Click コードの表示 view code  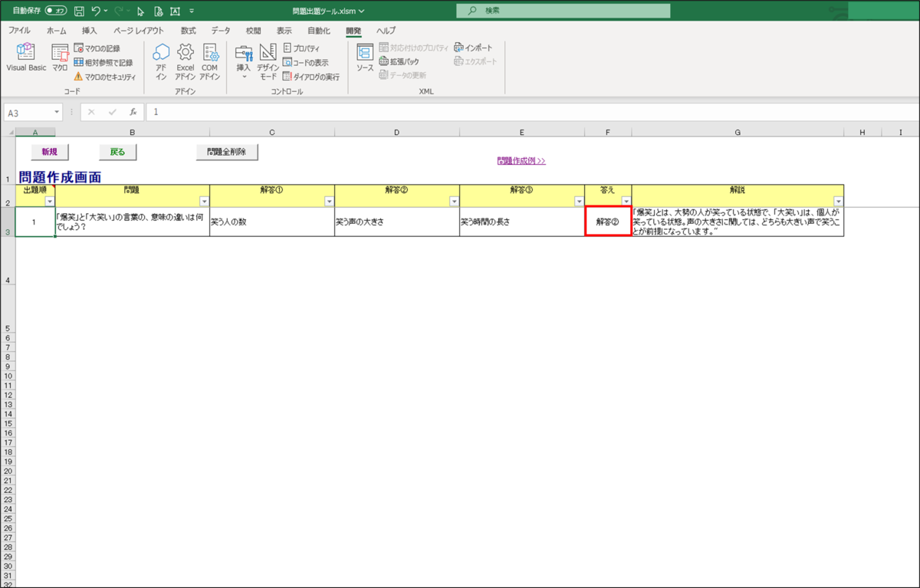tap(305, 62)
